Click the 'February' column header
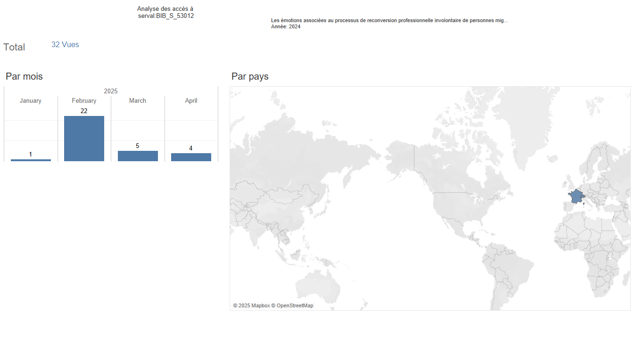 click(x=84, y=101)
